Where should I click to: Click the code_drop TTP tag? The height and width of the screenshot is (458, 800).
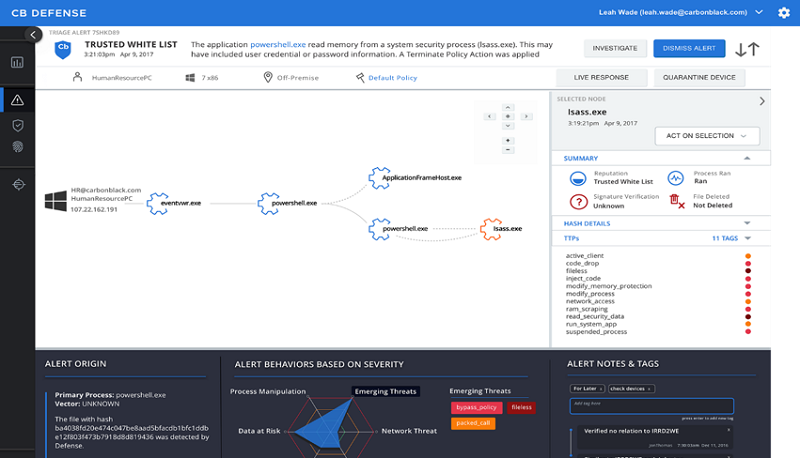582,263
